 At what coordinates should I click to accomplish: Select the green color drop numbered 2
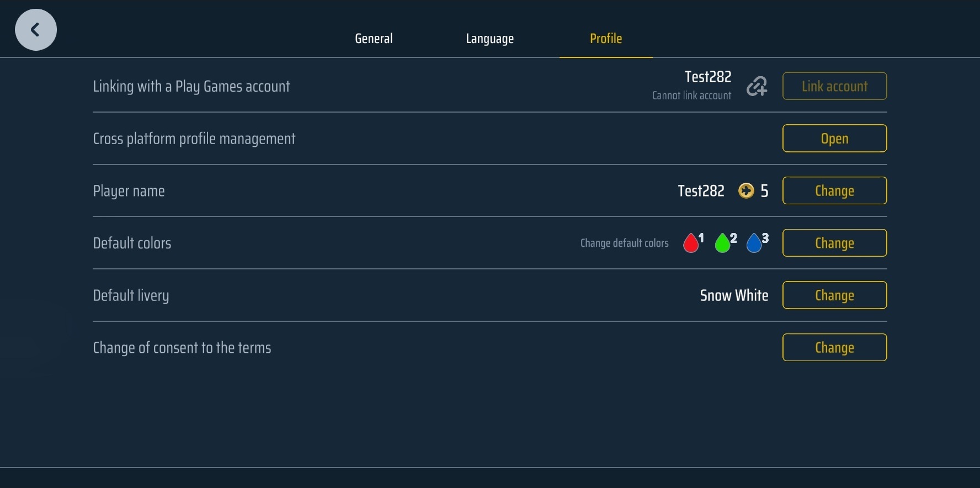[723, 243]
